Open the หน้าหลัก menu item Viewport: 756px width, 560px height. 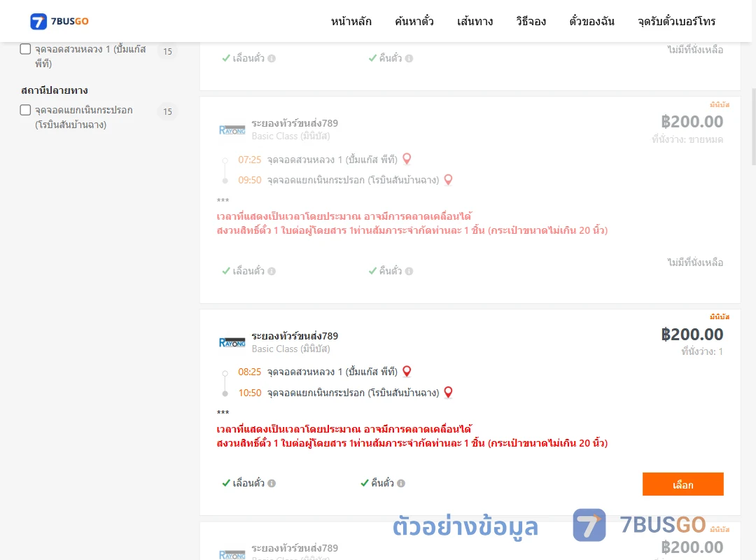point(351,21)
